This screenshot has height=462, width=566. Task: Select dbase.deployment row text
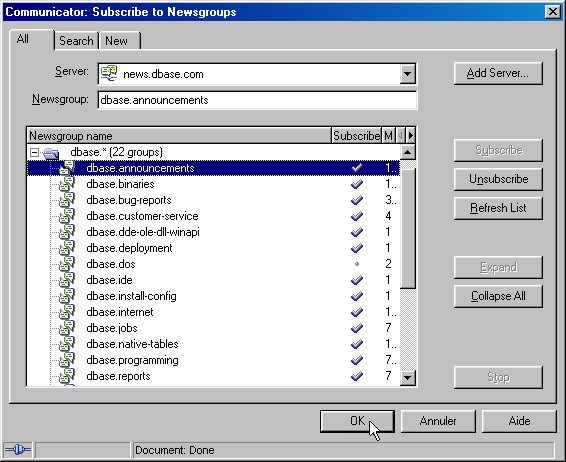coord(129,248)
